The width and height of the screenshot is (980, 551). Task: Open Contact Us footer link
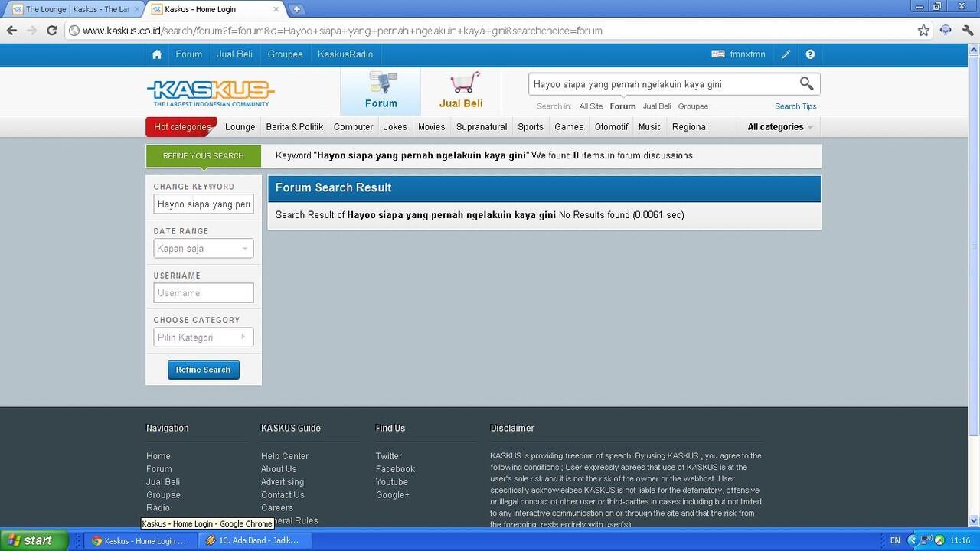(x=283, y=495)
